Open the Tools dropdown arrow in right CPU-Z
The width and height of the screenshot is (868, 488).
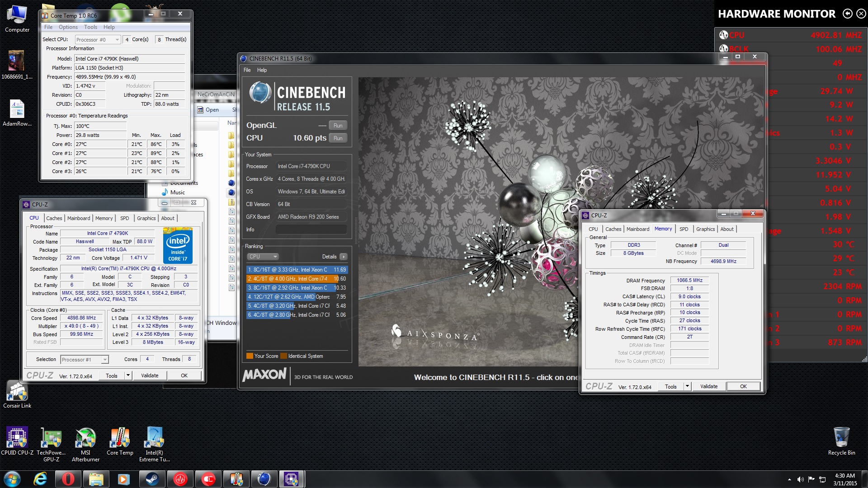click(687, 386)
